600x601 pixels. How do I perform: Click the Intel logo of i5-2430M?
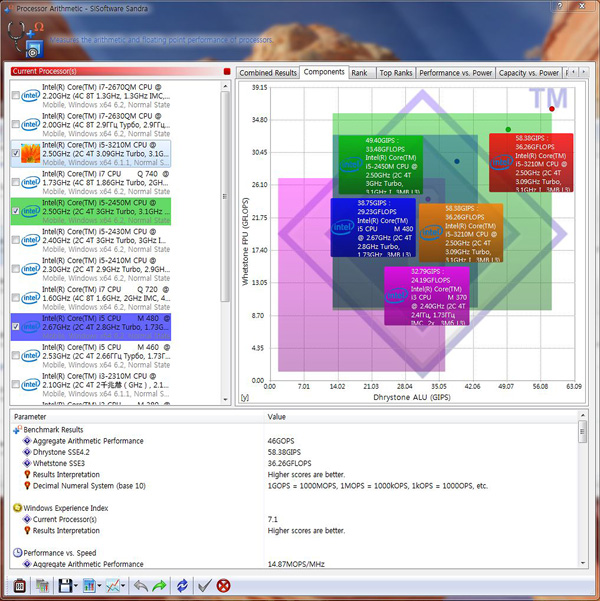tap(31, 240)
